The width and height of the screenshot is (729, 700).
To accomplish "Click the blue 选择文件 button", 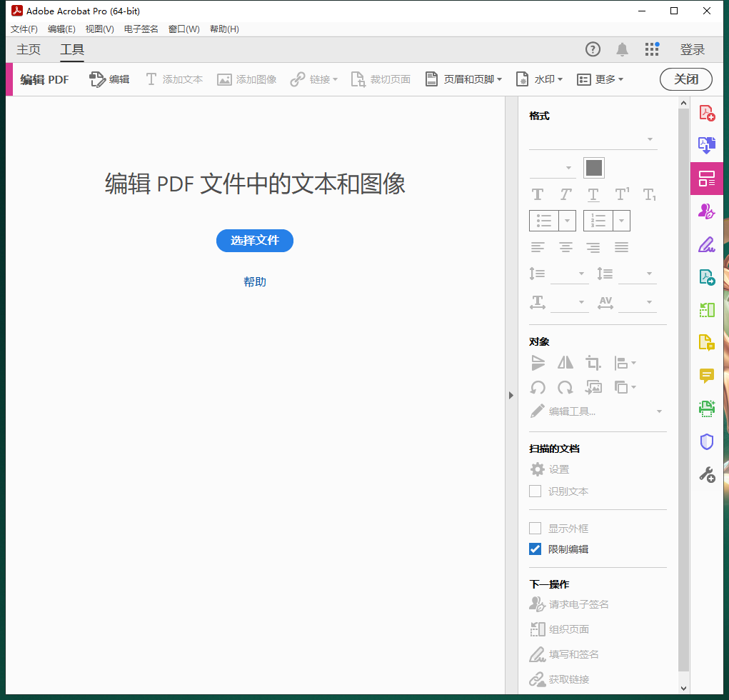I will pyautogui.click(x=254, y=241).
